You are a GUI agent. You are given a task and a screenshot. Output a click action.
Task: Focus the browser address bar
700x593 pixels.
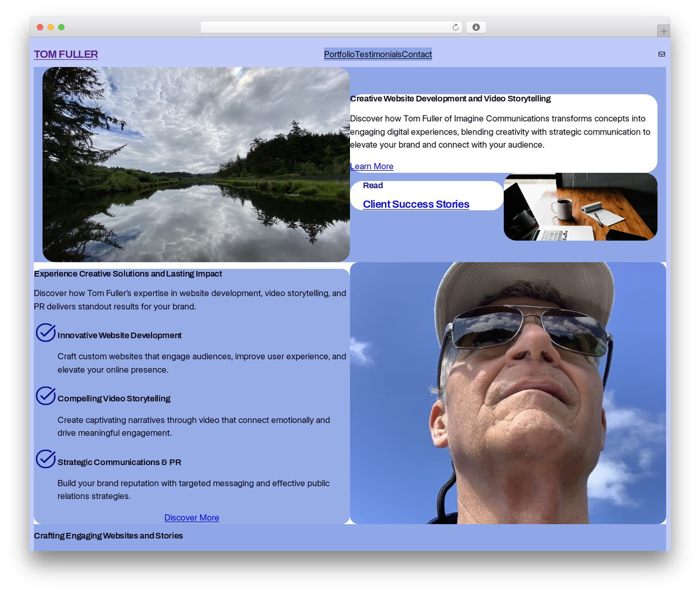pyautogui.click(x=331, y=27)
